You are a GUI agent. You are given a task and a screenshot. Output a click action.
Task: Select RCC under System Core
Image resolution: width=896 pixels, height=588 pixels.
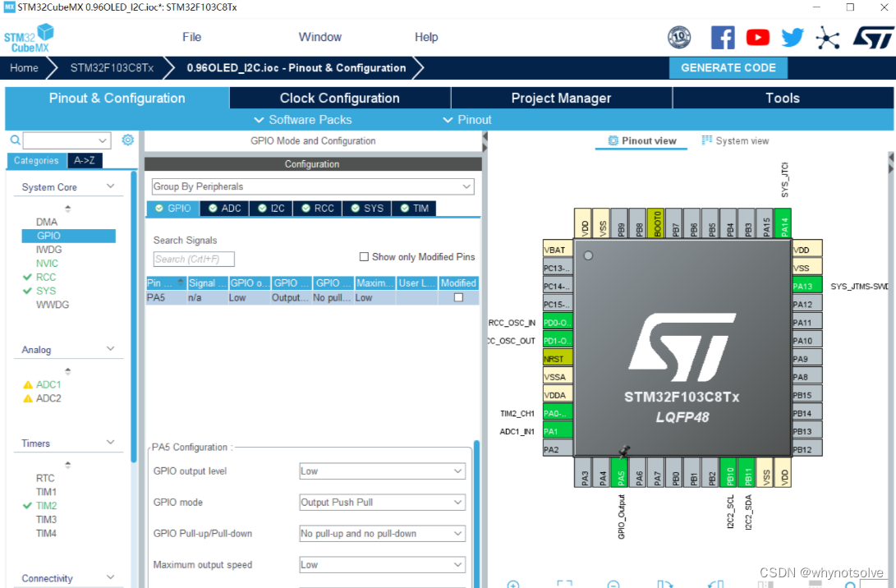46,277
